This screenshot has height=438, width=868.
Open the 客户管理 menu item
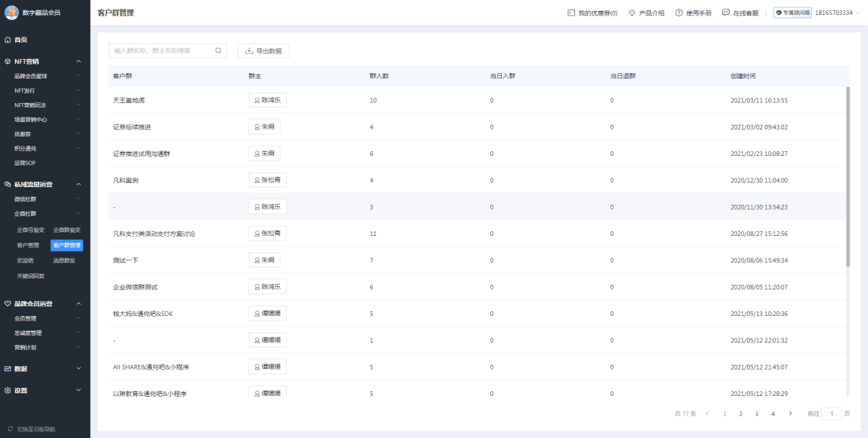click(x=28, y=245)
